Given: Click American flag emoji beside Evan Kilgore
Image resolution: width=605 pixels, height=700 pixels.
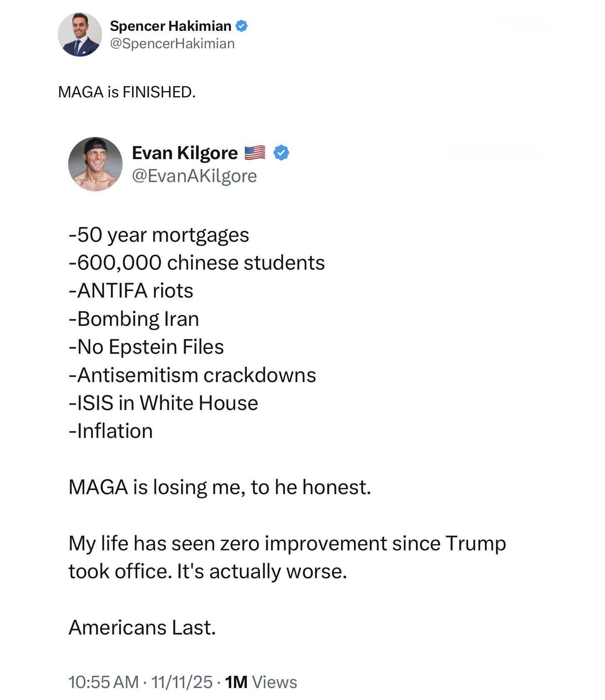Looking at the screenshot, I should (x=254, y=153).
